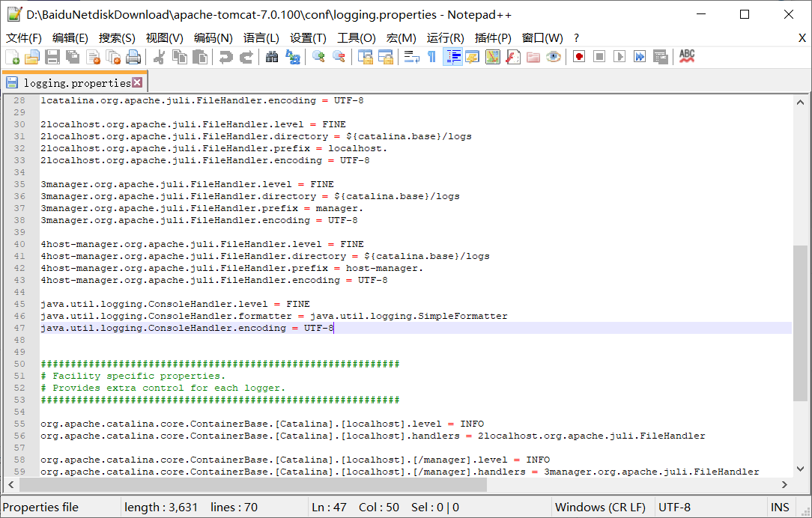The image size is (812, 518).
Task: Click horizontal scrollbar left arrow
Action: point(11,485)
